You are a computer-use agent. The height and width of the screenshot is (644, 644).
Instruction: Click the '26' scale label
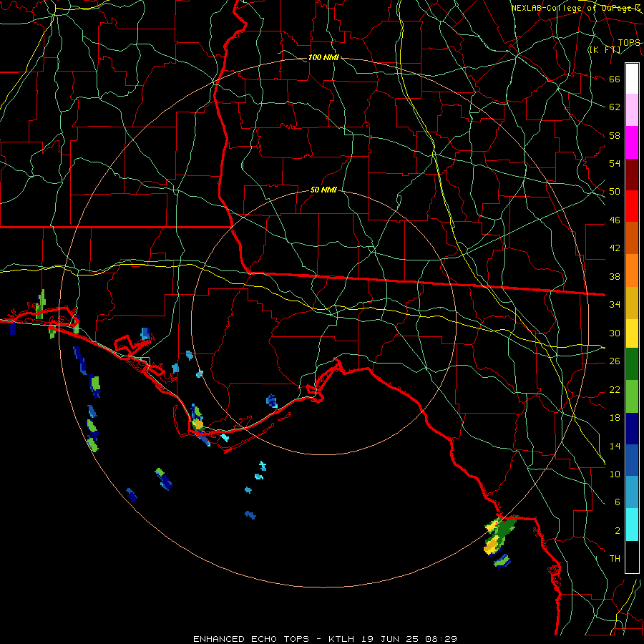tap(615, 361)
